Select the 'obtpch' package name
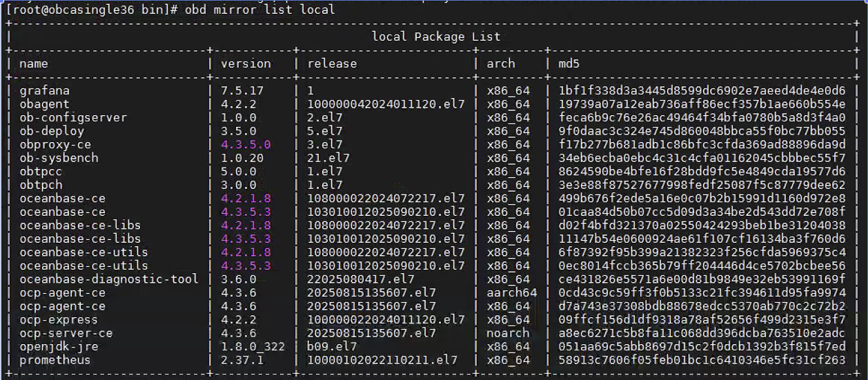Viewport: 868px width, 380px height. (41, 185)
